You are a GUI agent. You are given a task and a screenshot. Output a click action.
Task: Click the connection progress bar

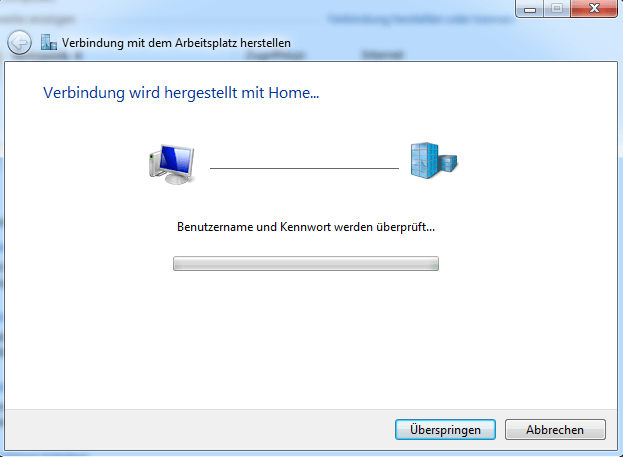click(x=306, y=263)
